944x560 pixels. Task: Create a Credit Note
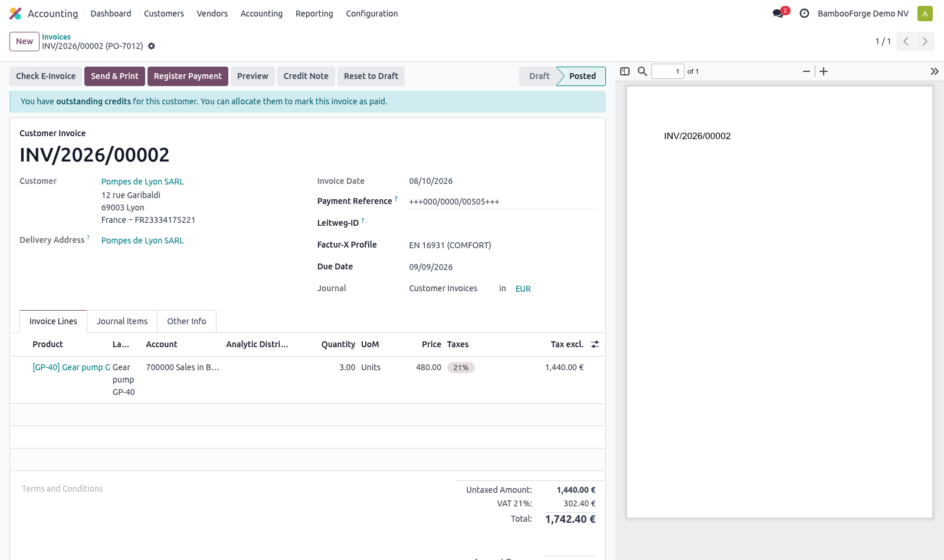306,76
